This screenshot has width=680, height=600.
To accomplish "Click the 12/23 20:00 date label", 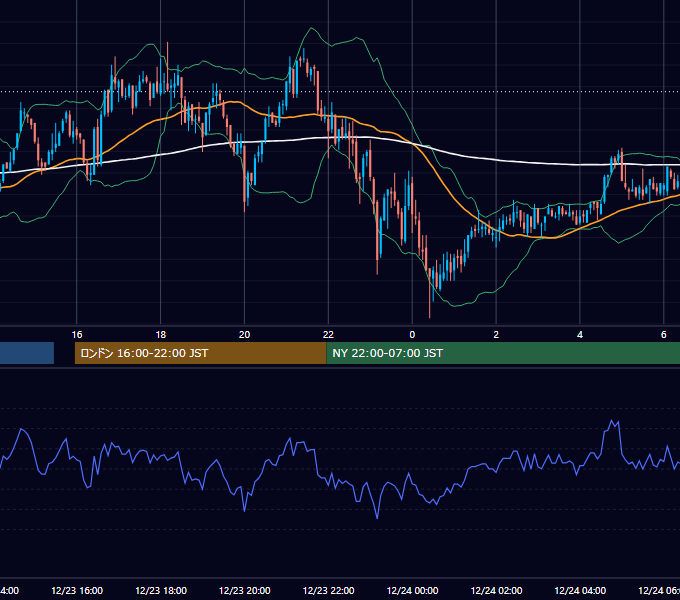I will pos(245,590).
